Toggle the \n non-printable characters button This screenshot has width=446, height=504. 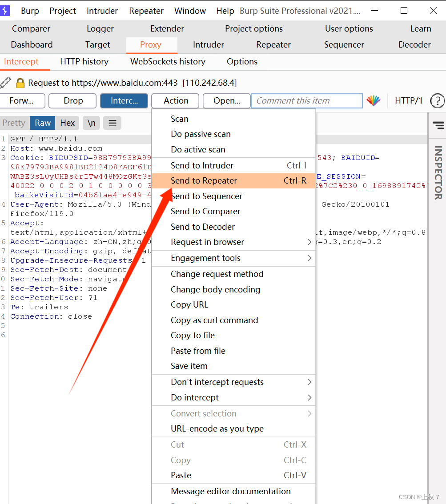[91, 123]
